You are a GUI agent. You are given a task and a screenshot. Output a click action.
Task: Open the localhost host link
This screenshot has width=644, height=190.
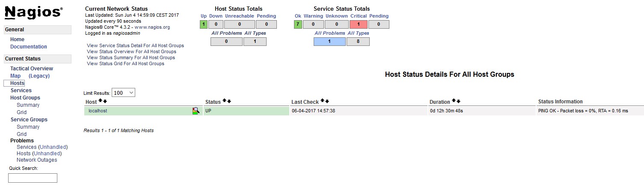(x=98, y=111)
